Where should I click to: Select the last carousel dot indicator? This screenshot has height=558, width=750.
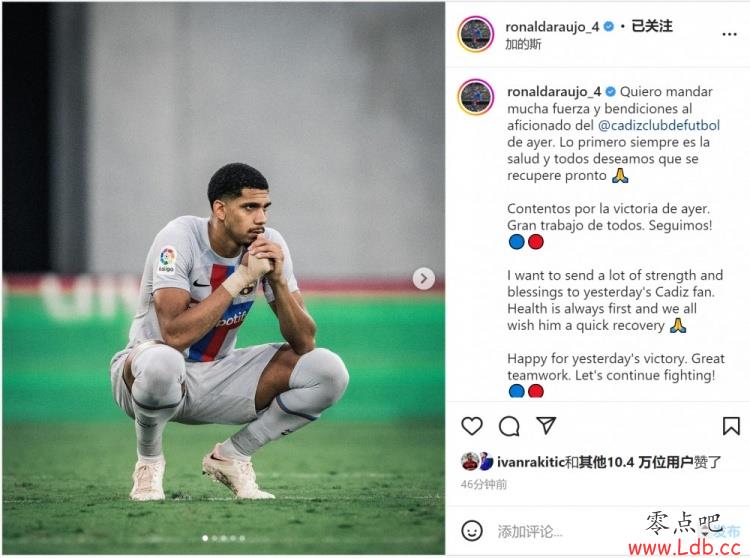[x=242, y=538]
